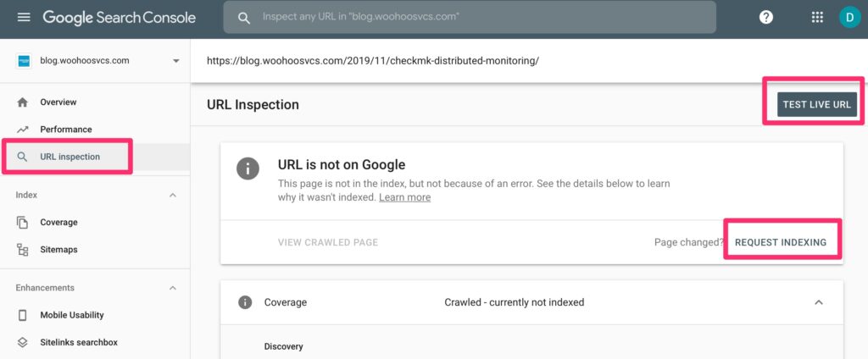The image size is (868, 359).
Task: Click the Performance trend icon
Action: point(23,130)
